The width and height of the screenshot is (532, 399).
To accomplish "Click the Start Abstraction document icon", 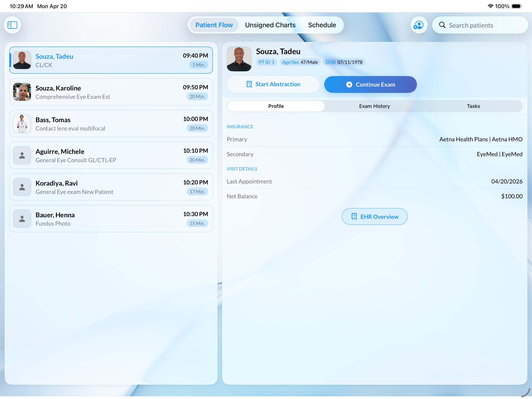I will (x=249, y=84).
